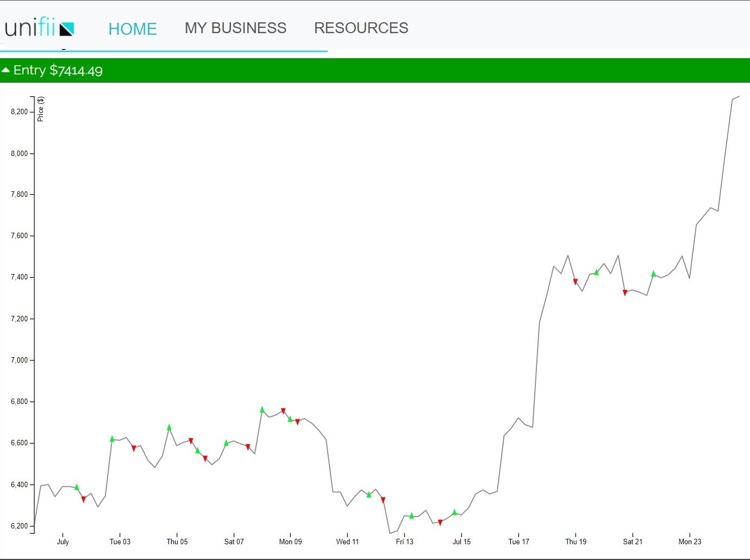Go to MY BUSINESS menu
Viewport: 750px width, 560px height.
[x=235, y=28]
